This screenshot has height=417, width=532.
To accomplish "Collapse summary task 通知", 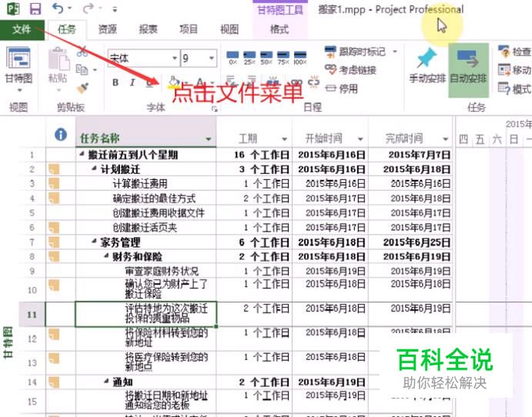I will click(106, 382).
